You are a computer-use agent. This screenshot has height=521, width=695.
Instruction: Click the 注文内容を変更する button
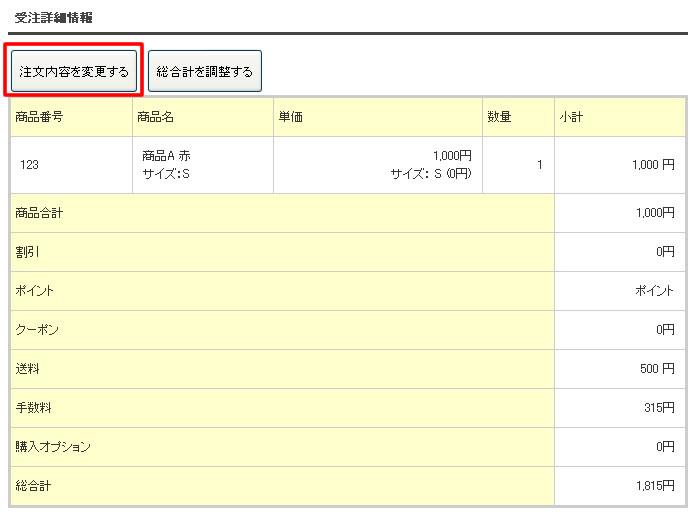(74, 72)
